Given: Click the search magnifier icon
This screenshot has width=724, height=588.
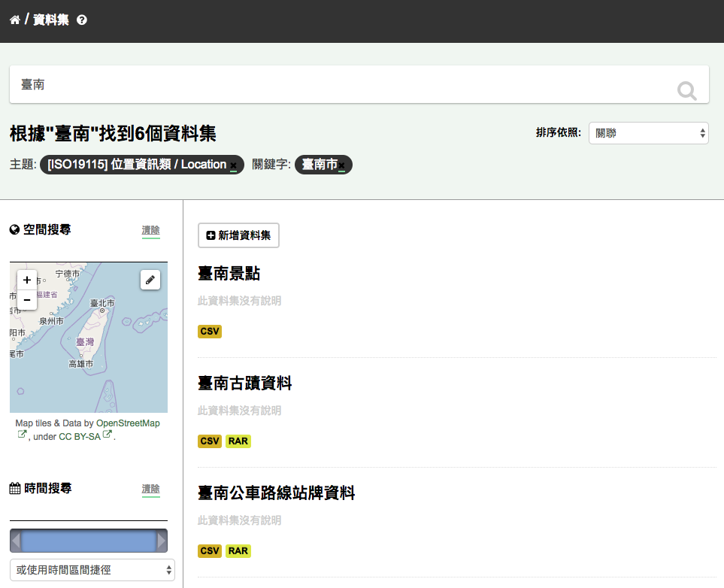Looking at the screenshot, I should click(686, 90).
